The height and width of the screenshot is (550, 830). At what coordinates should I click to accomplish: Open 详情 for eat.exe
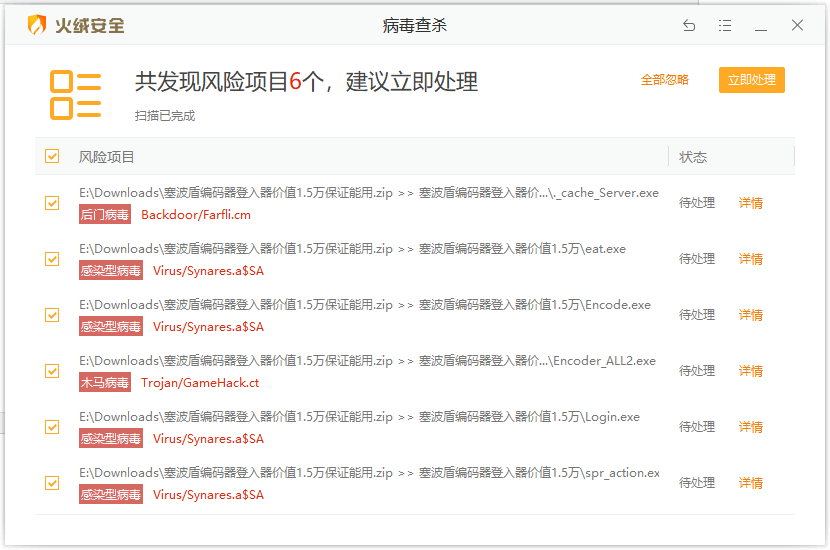coord(751,259)
